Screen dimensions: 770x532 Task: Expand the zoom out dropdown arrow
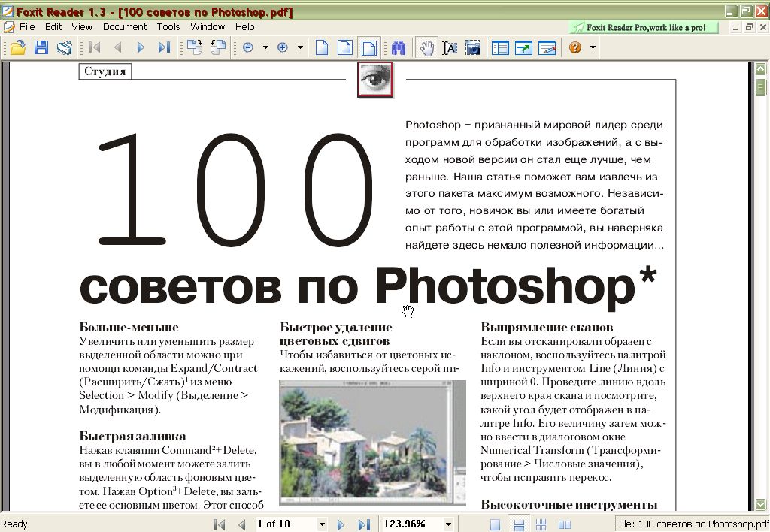click(265, 47)
